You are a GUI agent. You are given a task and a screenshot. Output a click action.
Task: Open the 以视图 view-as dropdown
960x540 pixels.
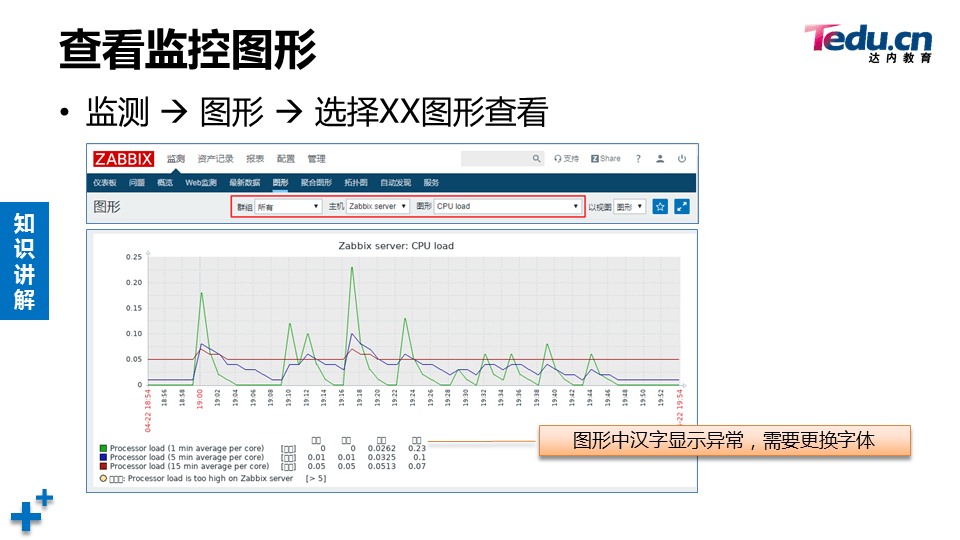[x=629, y=207]
